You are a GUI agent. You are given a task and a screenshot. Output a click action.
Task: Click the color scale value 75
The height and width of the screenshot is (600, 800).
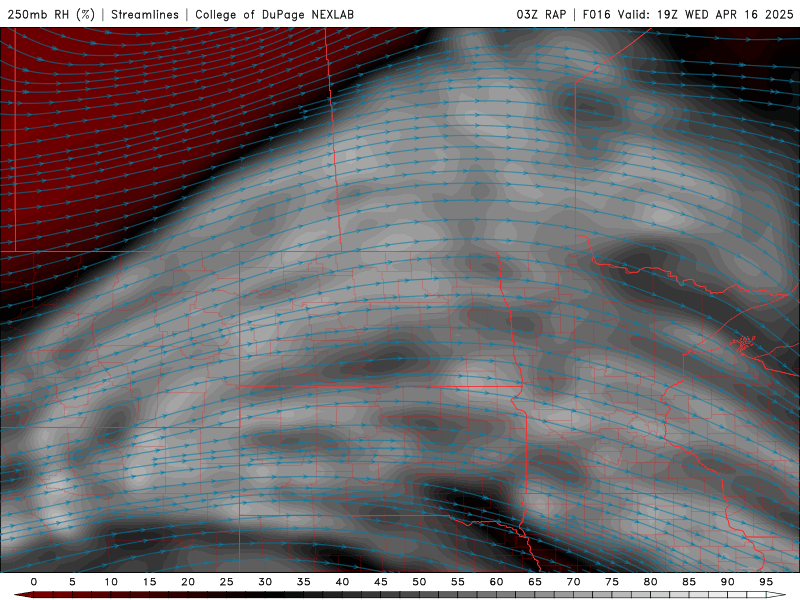612,582
